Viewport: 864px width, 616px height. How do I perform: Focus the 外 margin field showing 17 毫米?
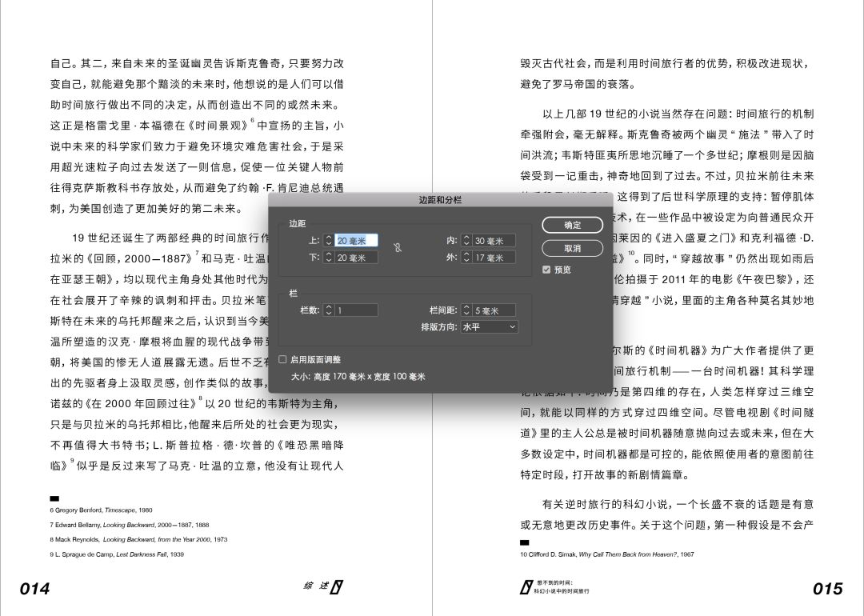click(494, 258)
